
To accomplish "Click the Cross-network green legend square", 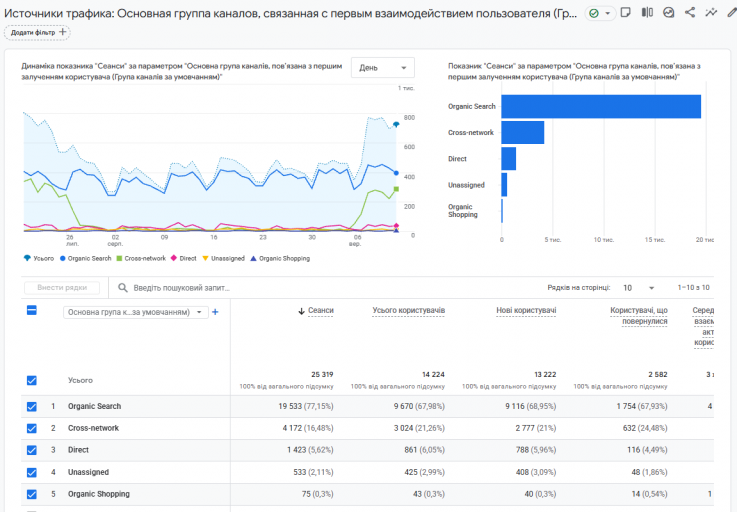I will (119, 258).
